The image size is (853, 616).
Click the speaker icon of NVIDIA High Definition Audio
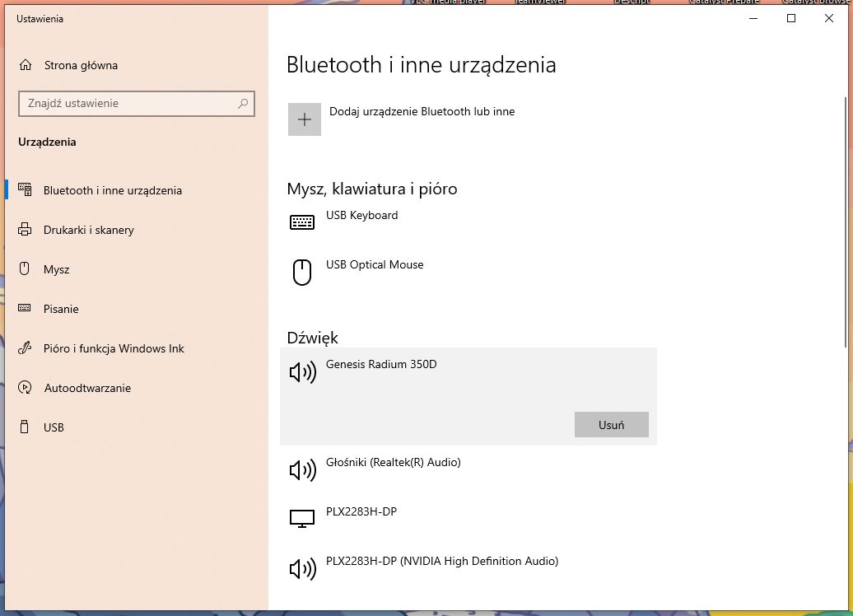click(x=302, y=569)
